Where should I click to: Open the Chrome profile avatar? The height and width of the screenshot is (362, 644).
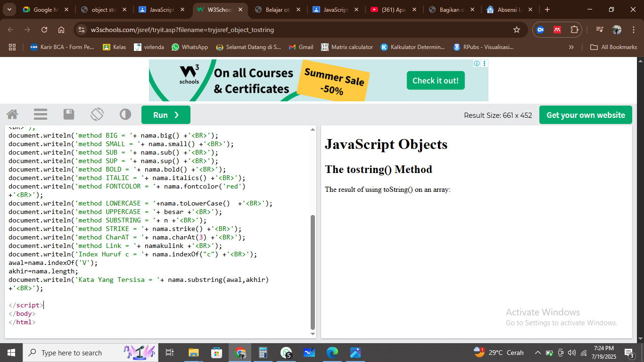coord(617,30)
